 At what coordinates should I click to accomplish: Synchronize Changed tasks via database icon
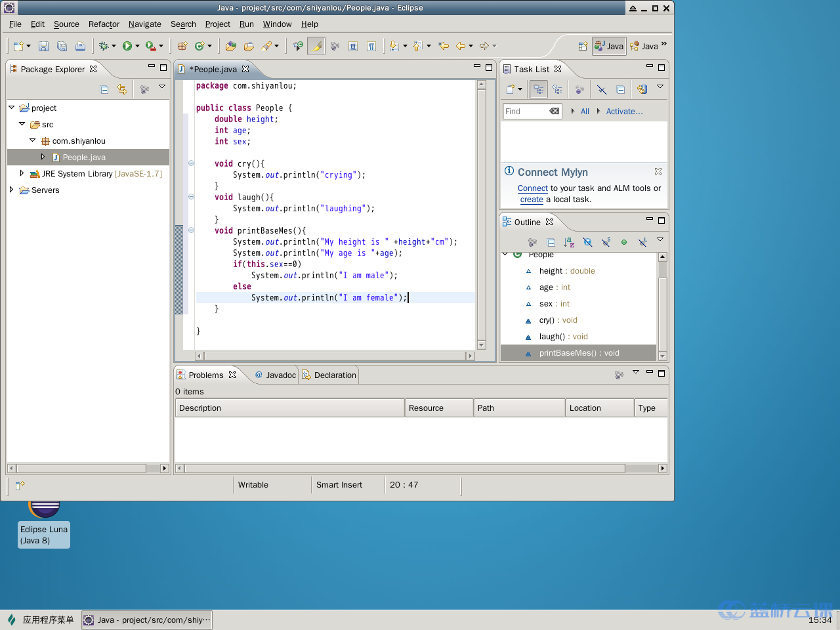click(642, 89)
